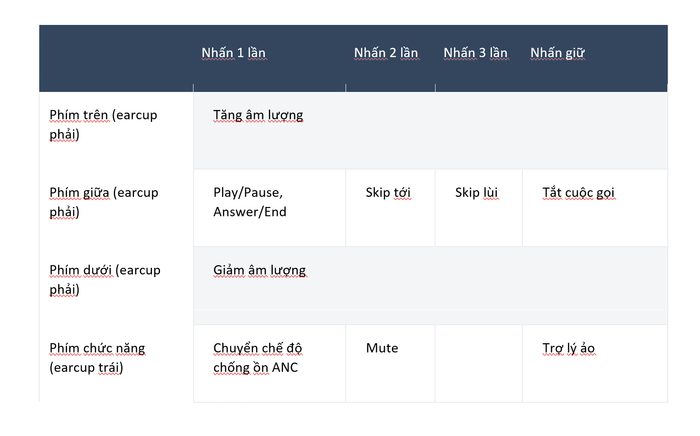Click 'Chuyển chế độ chống ồn ANC' cell
Image resolution: width=700 pixels, height=436 pixels.
256,357
